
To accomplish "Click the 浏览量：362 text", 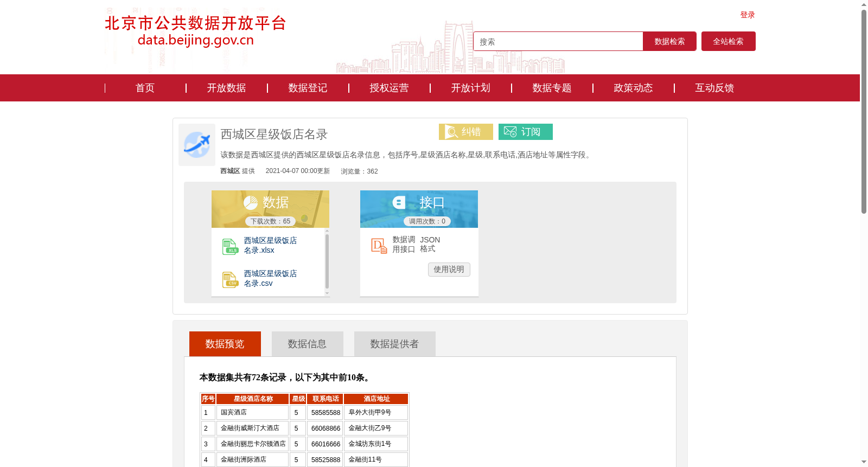I will (x=359, y=171).
